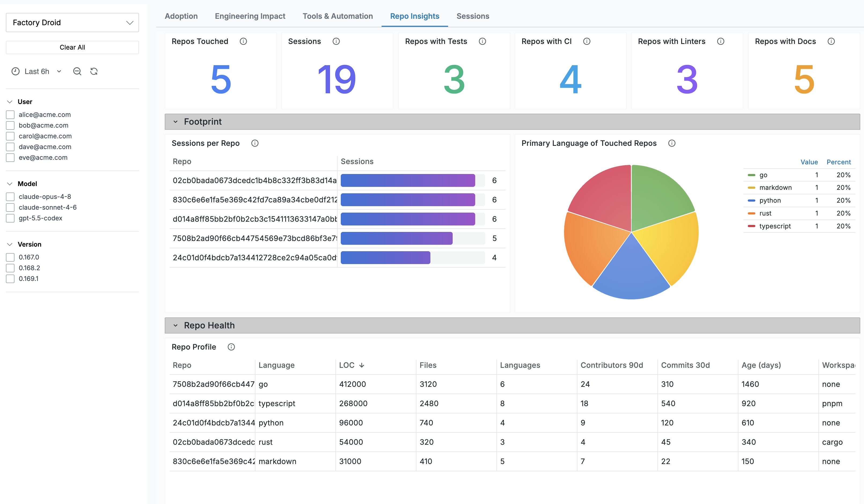This screenshot has width=864, height=504.
Task: Click the zoom out time range icon
Action: (77, 71)
